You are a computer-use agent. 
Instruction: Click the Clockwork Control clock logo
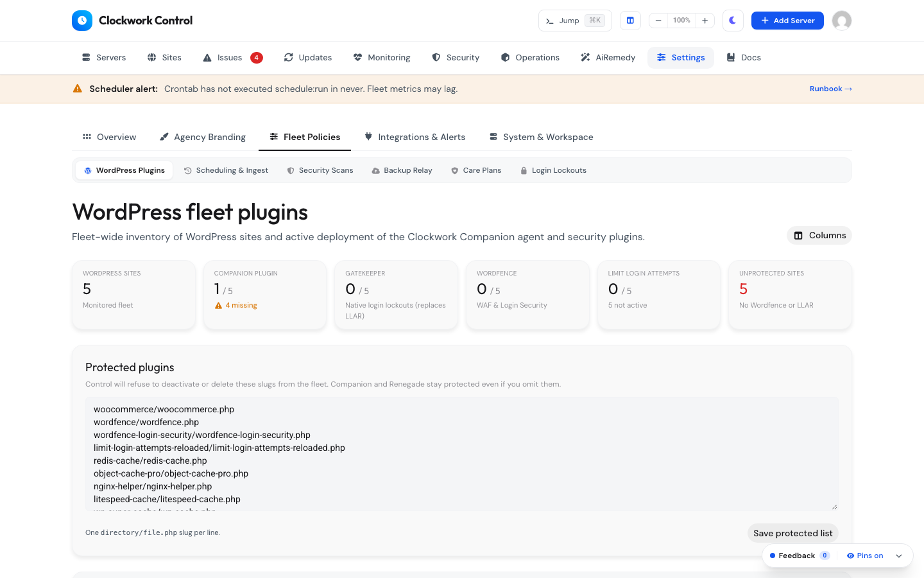point(82,21)
